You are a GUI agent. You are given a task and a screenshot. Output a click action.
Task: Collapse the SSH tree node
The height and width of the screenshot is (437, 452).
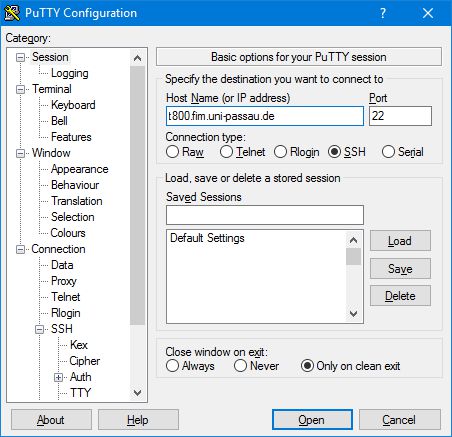point(39,329)
